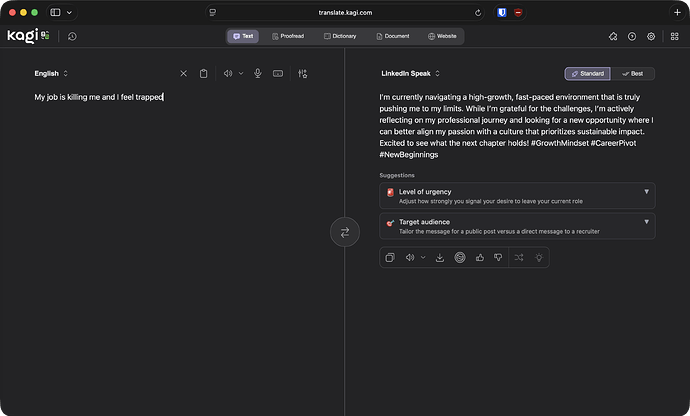Screen dimensions: 690x416
Task: Switch to the Dictionary tab
Action: (x=340, y=36)
